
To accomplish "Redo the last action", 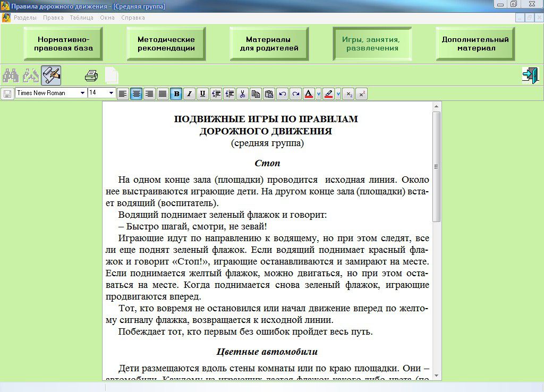I will pos(295,93).
